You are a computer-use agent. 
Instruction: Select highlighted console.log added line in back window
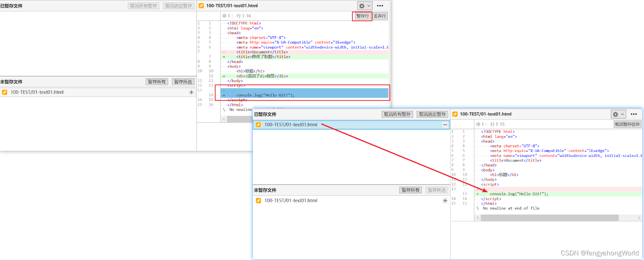tap(304, 95)
